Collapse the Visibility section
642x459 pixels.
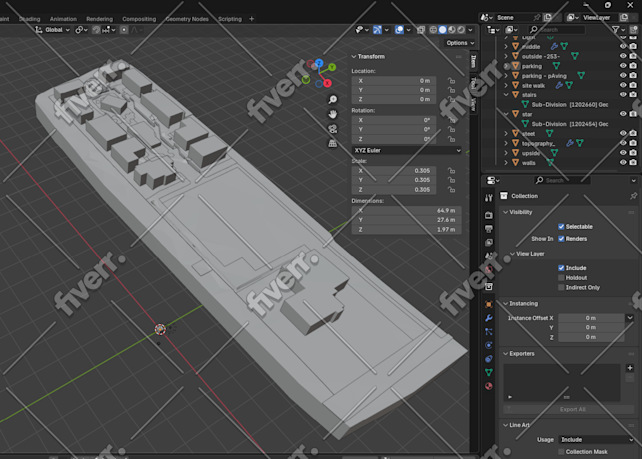506,212
